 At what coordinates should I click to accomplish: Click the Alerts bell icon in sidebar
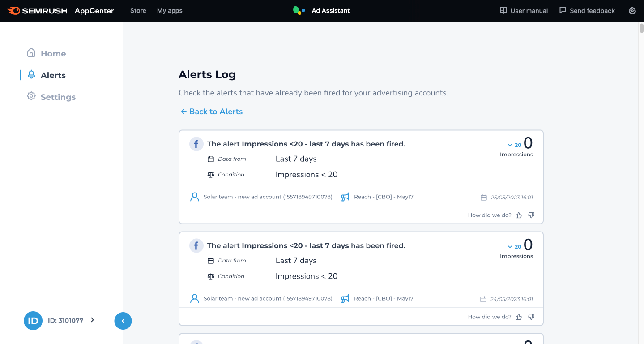tap(31, 74)
